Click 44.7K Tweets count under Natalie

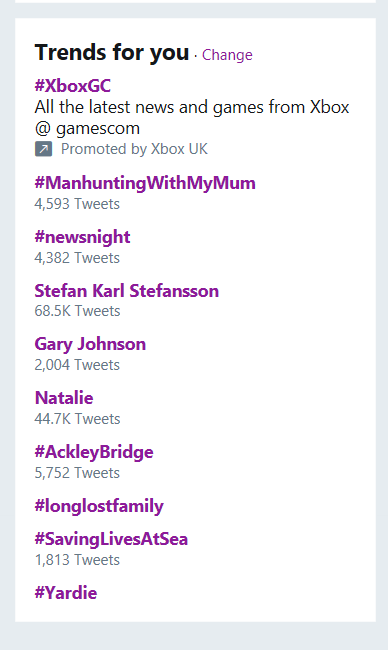78,419
